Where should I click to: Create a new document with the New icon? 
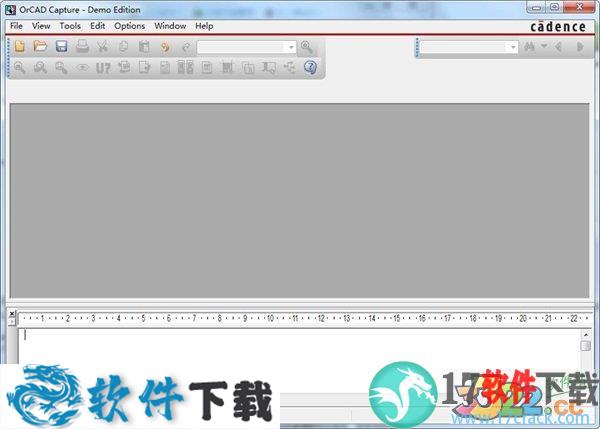click(20, 46)
